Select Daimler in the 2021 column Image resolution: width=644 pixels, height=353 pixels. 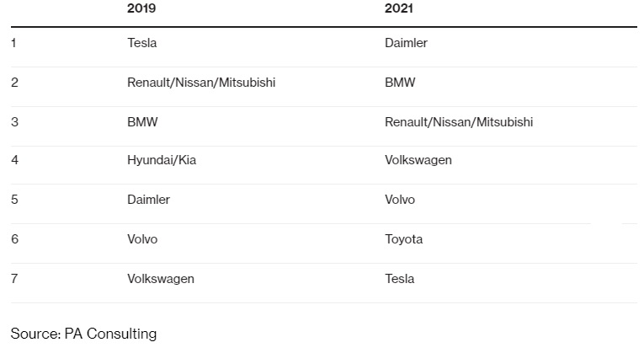pyautogui.click(x=406, y=43)
